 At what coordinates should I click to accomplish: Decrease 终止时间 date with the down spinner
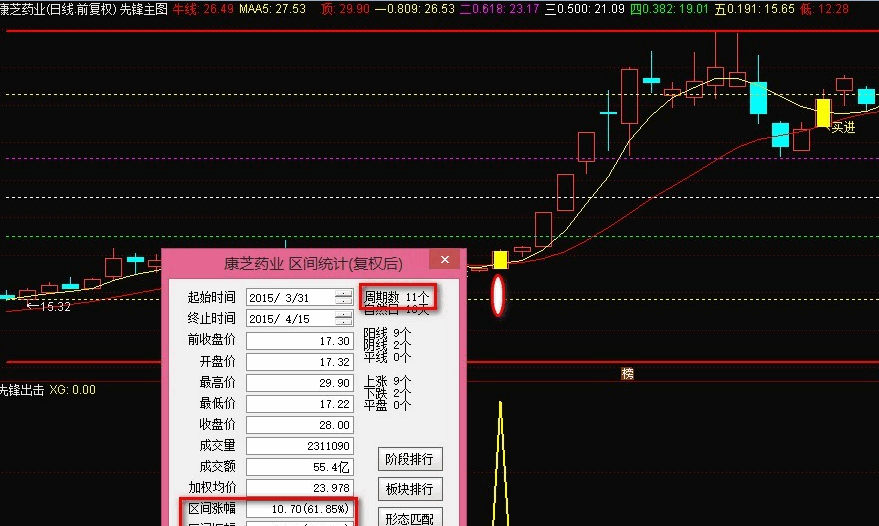344,323
